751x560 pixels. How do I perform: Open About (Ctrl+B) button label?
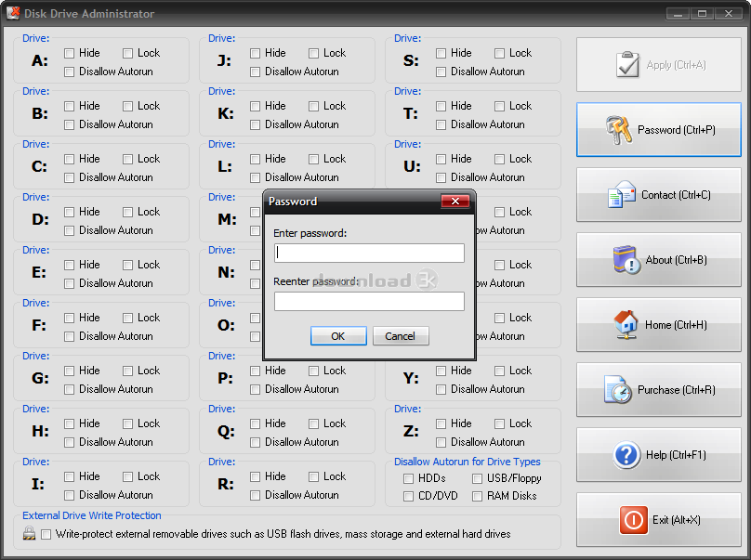tap(676, 260)
